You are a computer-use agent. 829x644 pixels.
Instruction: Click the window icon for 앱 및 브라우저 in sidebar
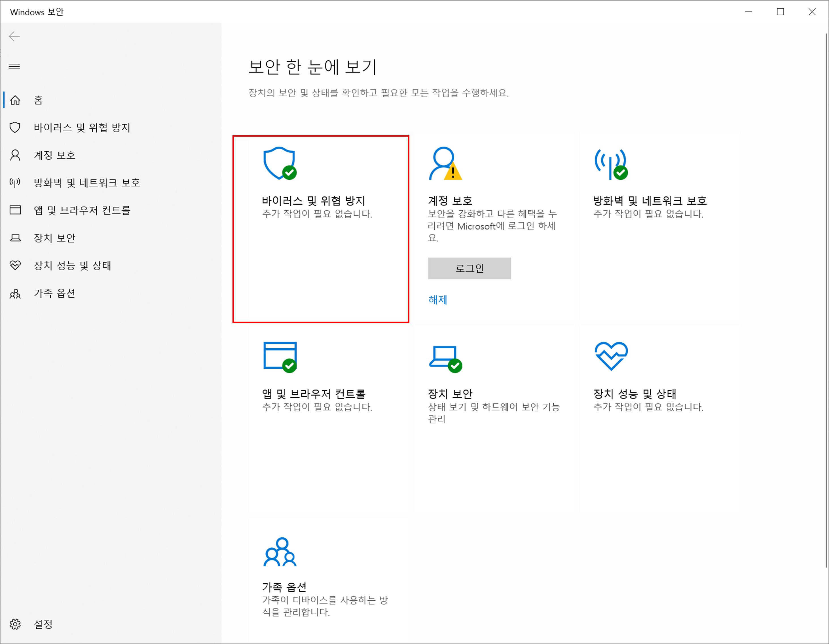click(15, 210)
